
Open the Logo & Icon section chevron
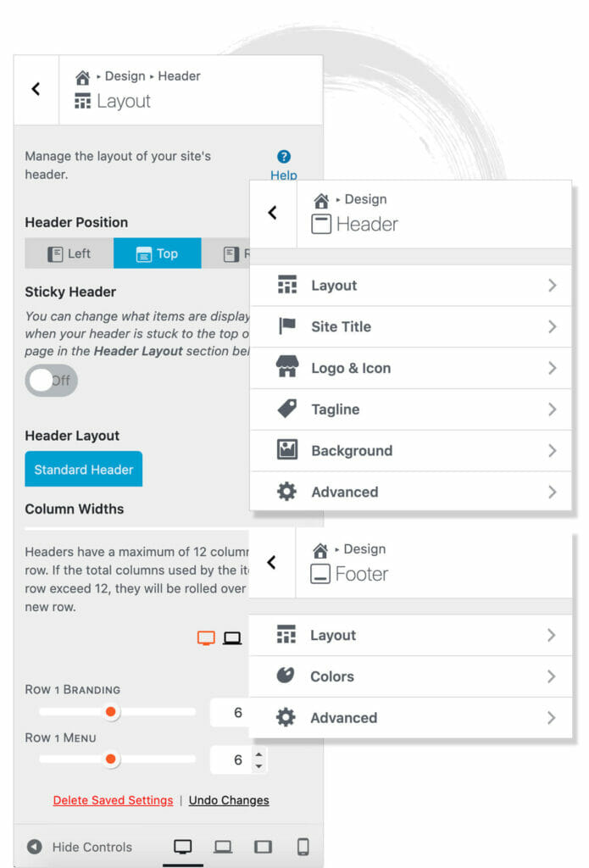pyautogui.click(x=552, y=368)
